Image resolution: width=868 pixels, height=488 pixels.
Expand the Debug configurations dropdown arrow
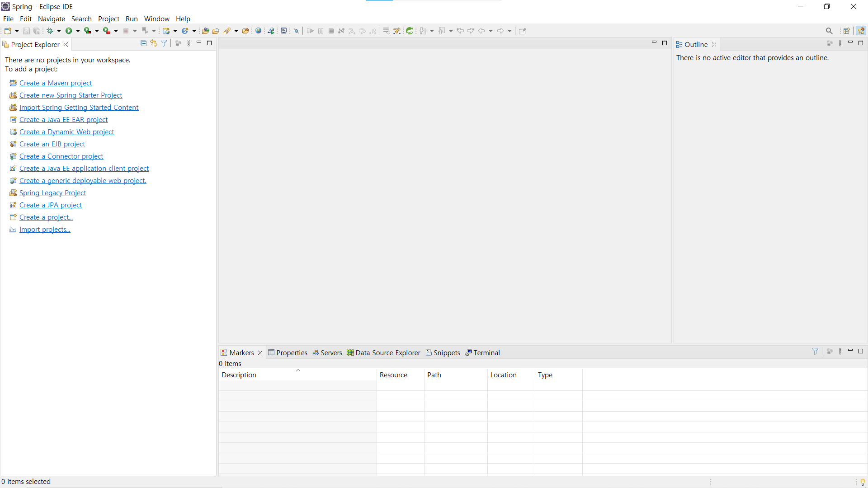coord(59,31)
